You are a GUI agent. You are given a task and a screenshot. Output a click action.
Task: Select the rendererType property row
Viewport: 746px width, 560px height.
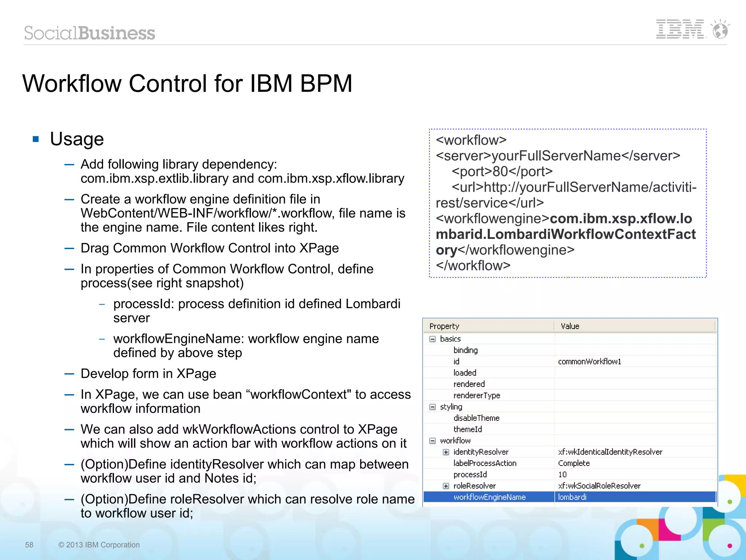[x=570, y=395]
